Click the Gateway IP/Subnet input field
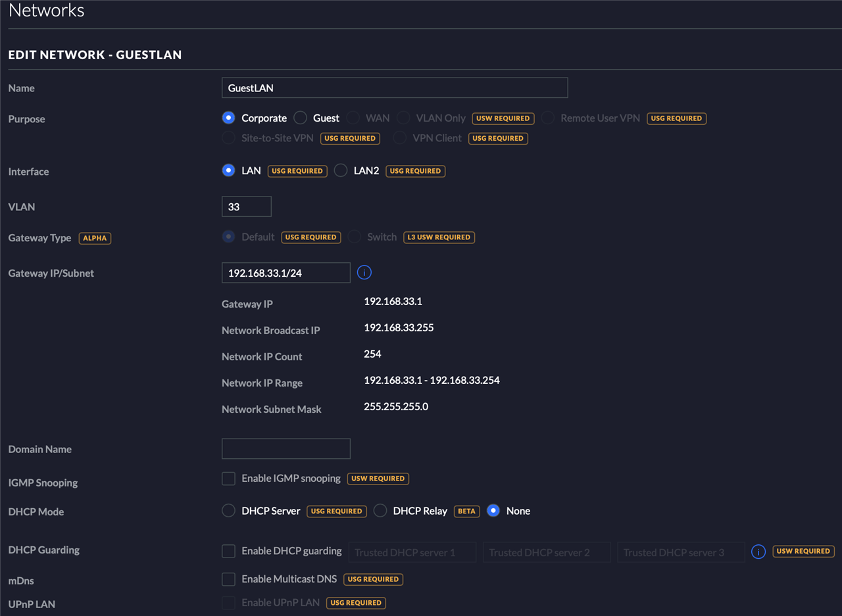842x616 pixels. click(x=286, y=273)
